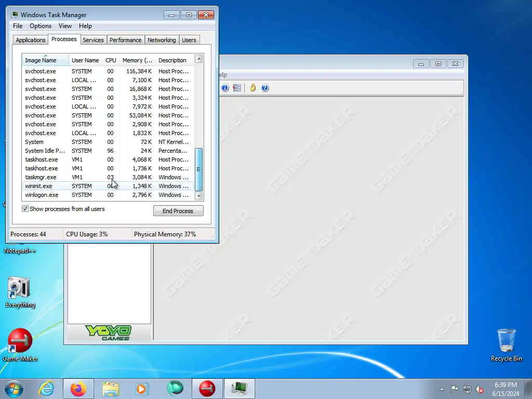Image resolution: width=532 pixels, height=399 pixels.
Task: Select svchost.exe row using 3,324 K
Action: (108, 98)
